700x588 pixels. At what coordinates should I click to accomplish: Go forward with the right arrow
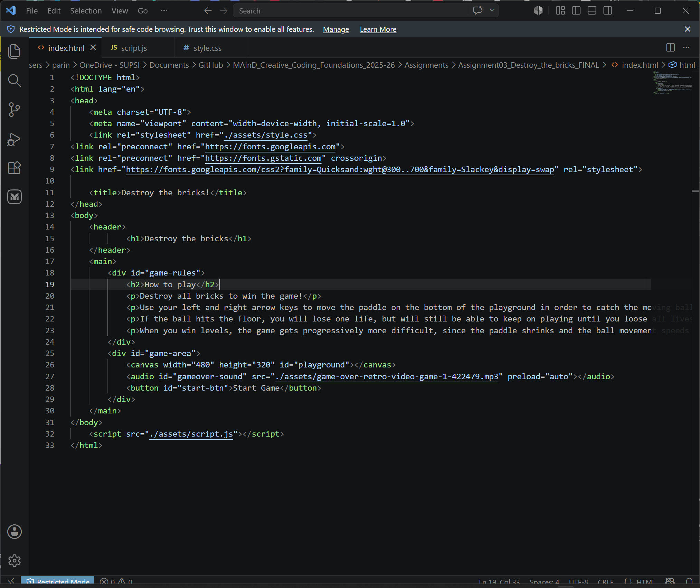[x=224, y=11]
